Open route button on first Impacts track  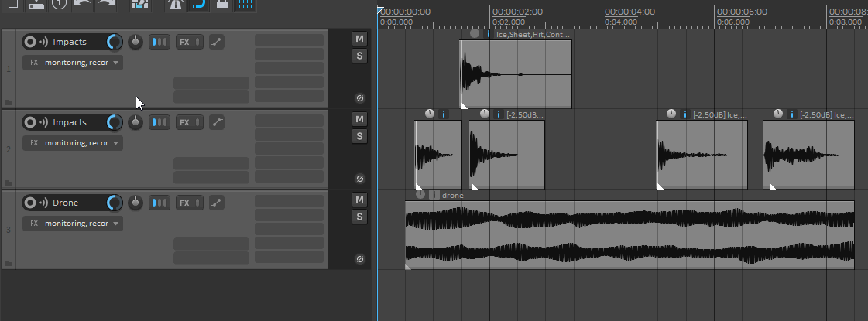[x=159, y=42]
